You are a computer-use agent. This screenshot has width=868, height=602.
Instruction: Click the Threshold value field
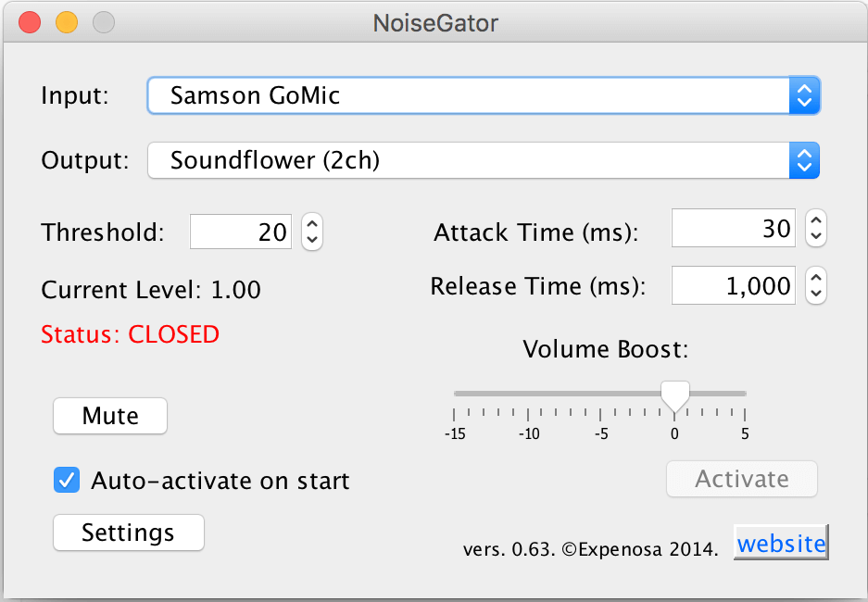pyautogui.click(x=241, y=232)
